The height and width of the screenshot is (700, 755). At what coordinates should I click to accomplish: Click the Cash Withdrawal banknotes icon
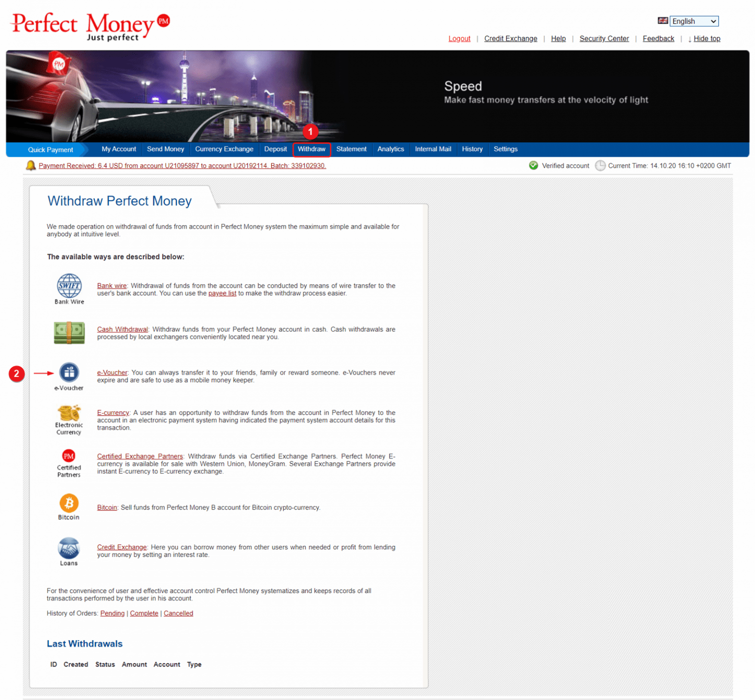69,333
